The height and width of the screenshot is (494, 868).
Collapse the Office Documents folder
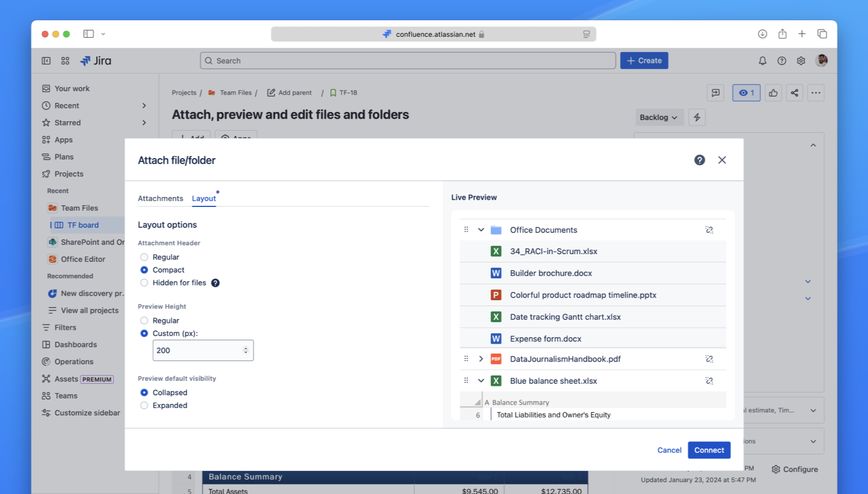pyautogui.click(x=481, y=229)
